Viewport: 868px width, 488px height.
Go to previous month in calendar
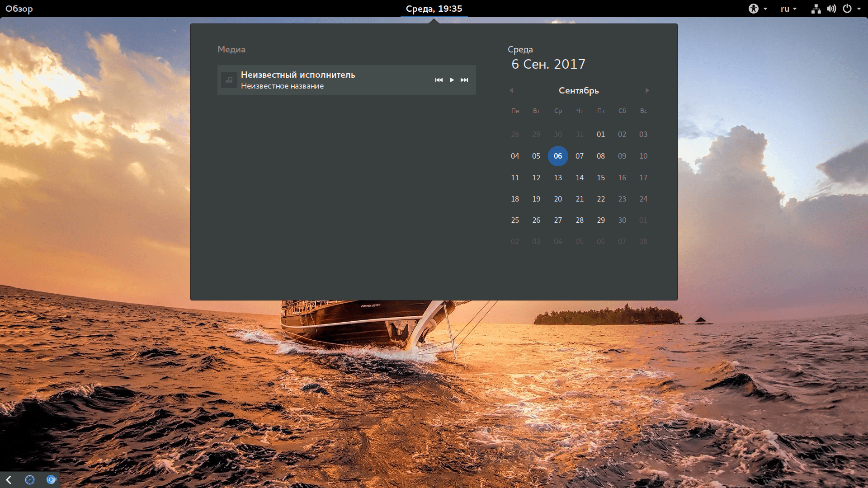(511, 90)
